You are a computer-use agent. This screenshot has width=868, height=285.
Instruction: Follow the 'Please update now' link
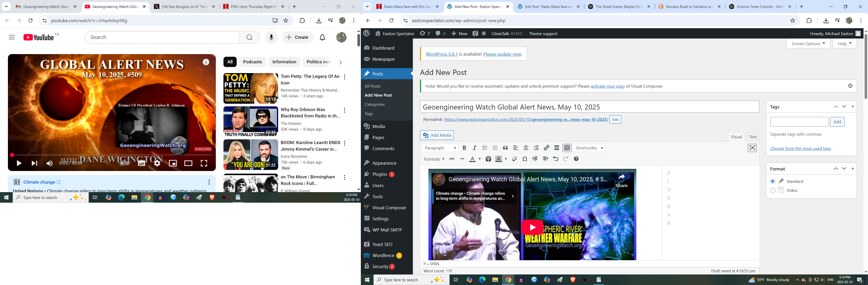502,54
